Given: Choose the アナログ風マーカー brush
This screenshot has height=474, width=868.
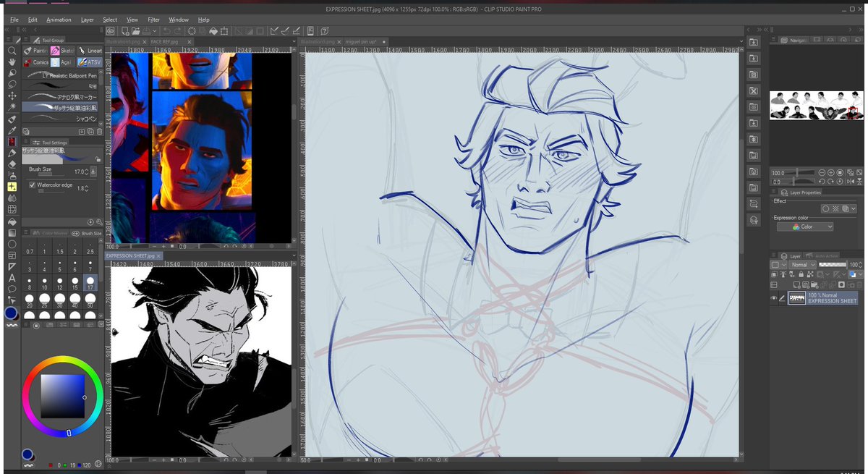Looking at the screenshot, I should (61, 96).
